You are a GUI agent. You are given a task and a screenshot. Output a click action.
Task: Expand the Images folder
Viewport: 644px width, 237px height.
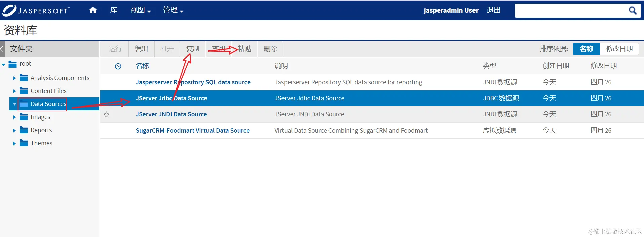click(x=14, y=117)
